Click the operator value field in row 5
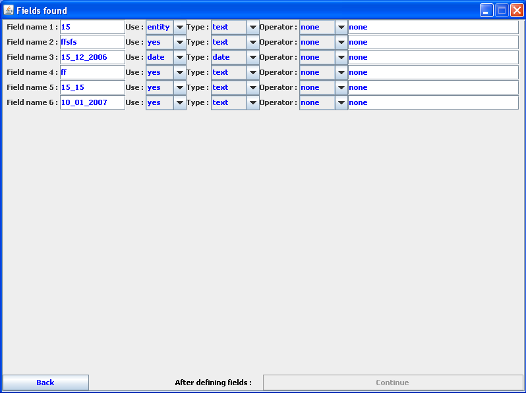Screen dimensions: 526x393 [x=433, y=88]
